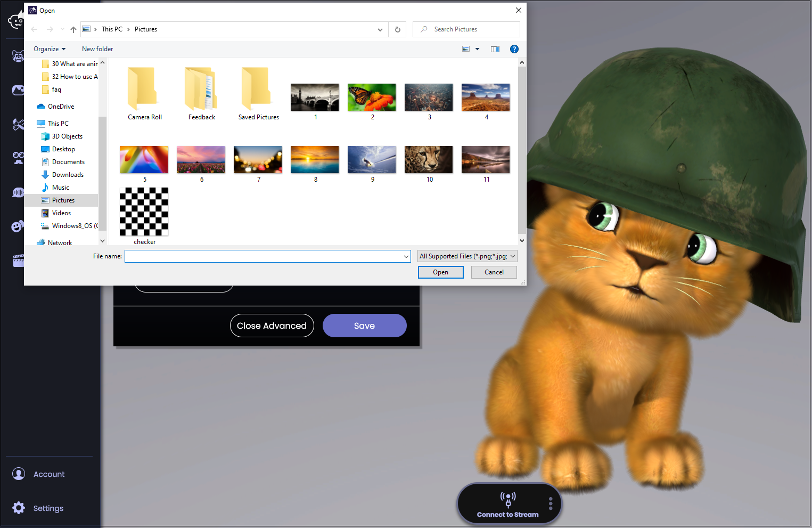Open the recent locations dropdown arrow

pyautogui.click(x=62, y=29)
